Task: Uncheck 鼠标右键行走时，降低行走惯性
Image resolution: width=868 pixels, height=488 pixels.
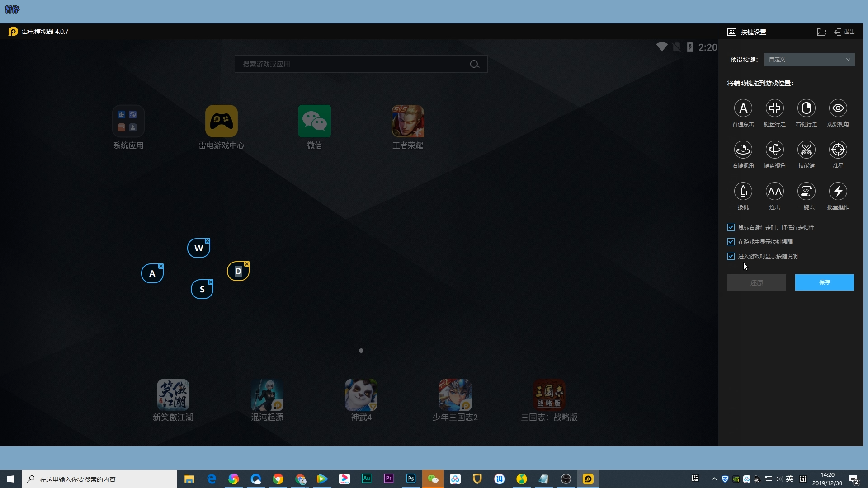Action: pyautogui.click(x=731, y=227)
